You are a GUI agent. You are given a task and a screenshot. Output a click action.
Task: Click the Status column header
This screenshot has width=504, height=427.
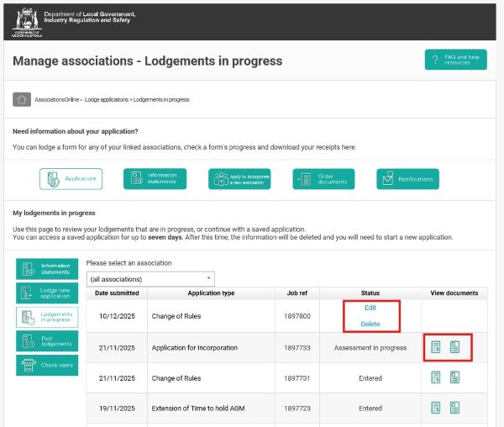pyautogui.click(x=370, y=293)
